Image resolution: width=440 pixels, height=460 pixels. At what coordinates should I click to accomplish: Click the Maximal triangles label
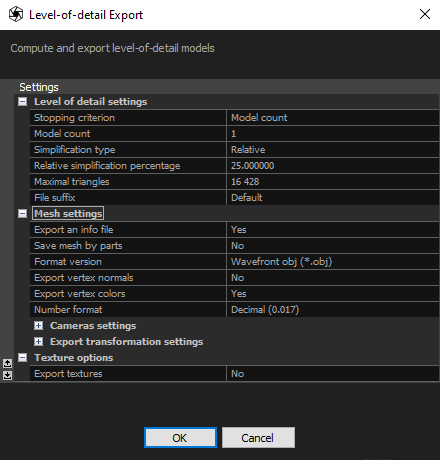pyautogui.click(x=72, y=182)
